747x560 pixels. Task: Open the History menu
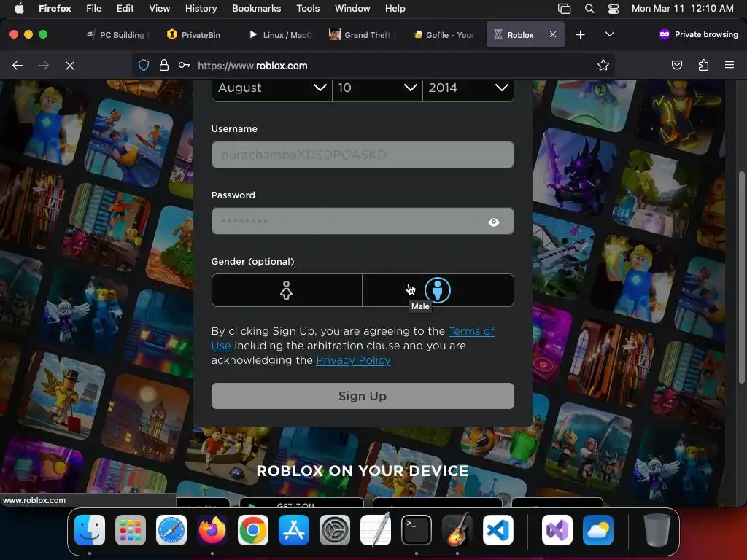click(201, 8)
